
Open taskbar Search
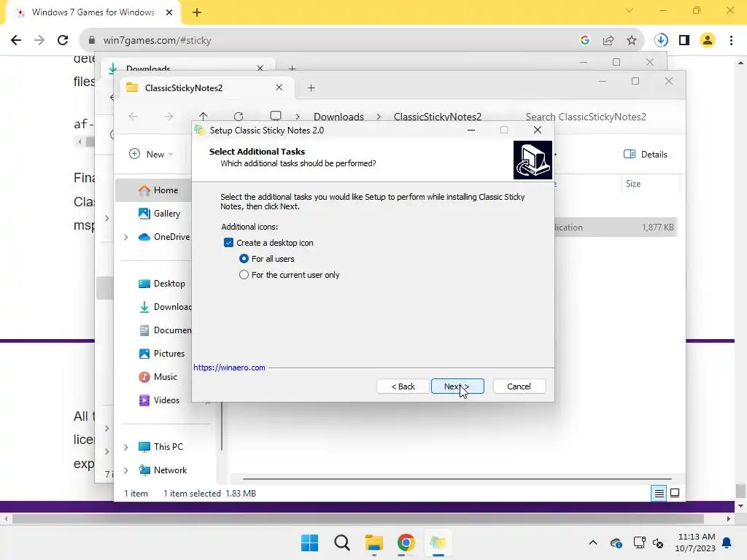pos(341,542)
